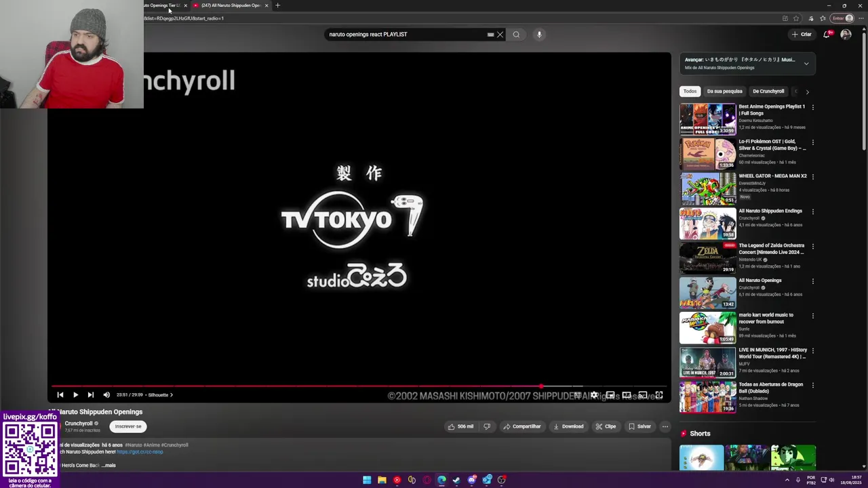Clear the YouTube search box text

coord(500,35)
